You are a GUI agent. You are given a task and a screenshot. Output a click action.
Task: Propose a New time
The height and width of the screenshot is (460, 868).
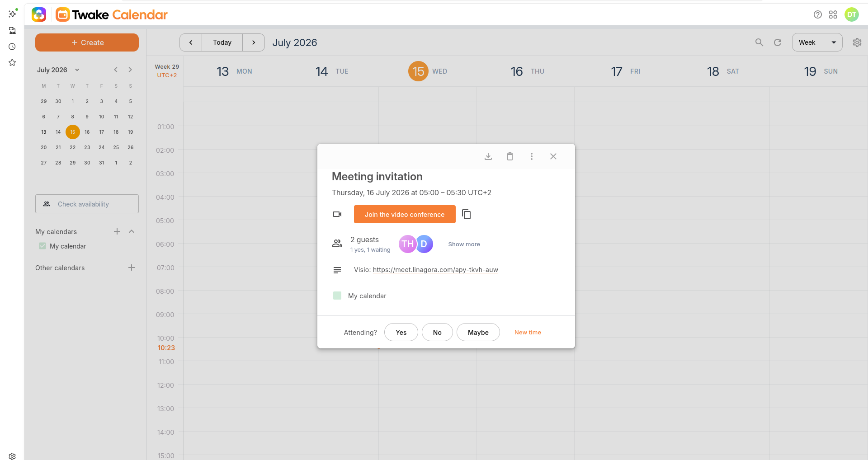click(528, 332)
